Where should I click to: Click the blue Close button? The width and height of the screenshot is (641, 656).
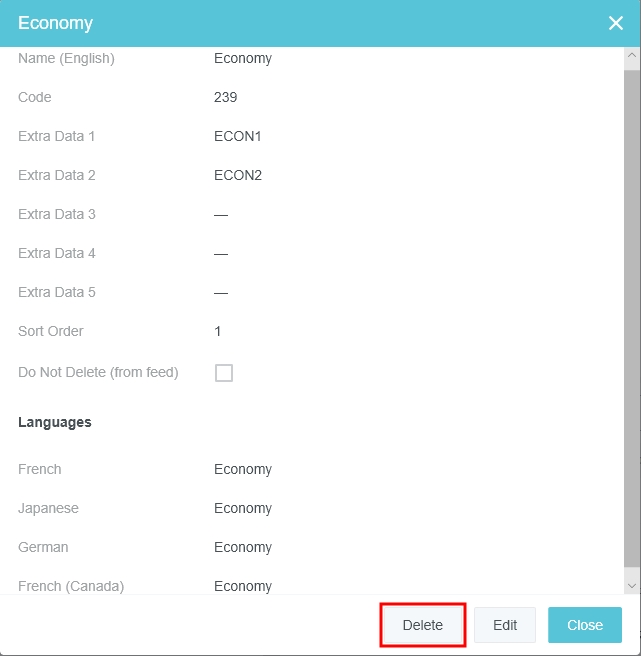click(585, 625)
